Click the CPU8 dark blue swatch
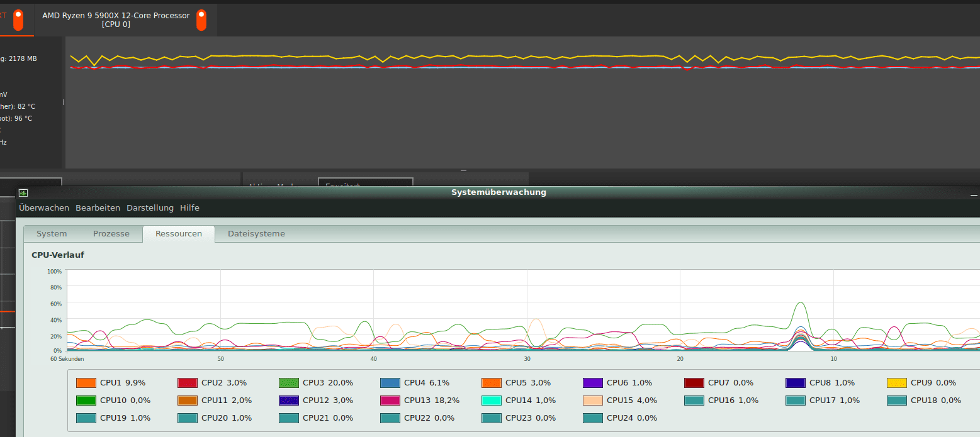The image size is (980, 437). 796,382
